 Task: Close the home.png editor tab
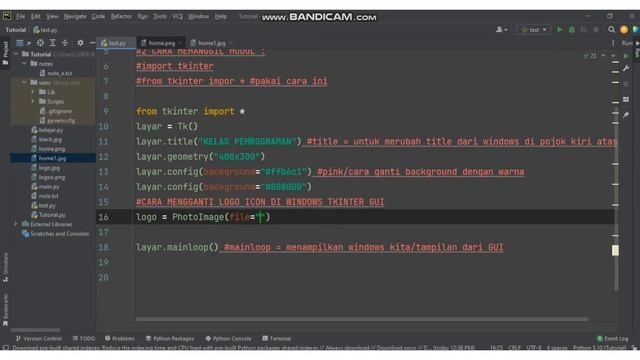coord(180,43)
